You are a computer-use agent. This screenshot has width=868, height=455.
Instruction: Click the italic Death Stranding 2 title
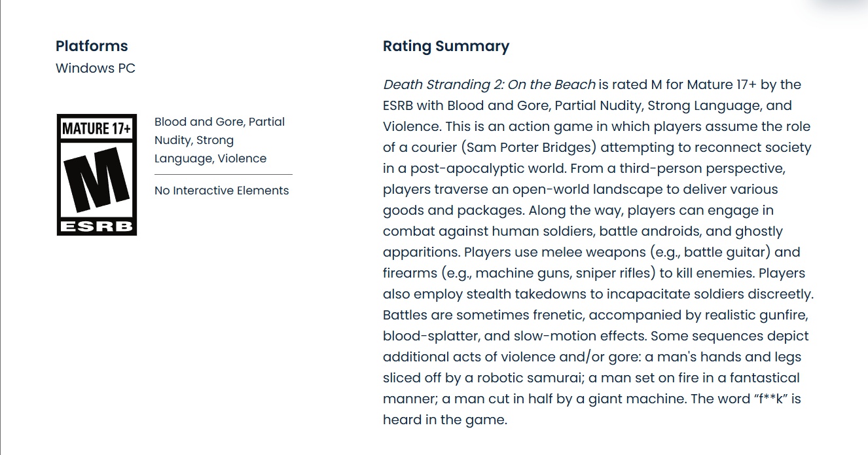point(489,84)
